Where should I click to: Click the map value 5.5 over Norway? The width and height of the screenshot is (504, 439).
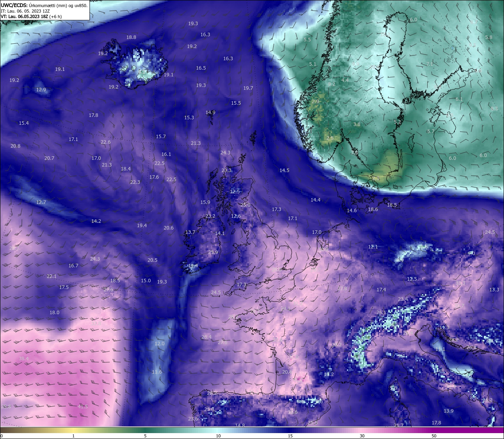(307, 40)
